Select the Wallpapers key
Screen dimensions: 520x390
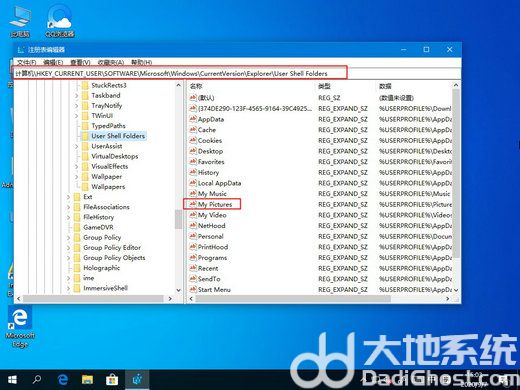coord(108,187)
